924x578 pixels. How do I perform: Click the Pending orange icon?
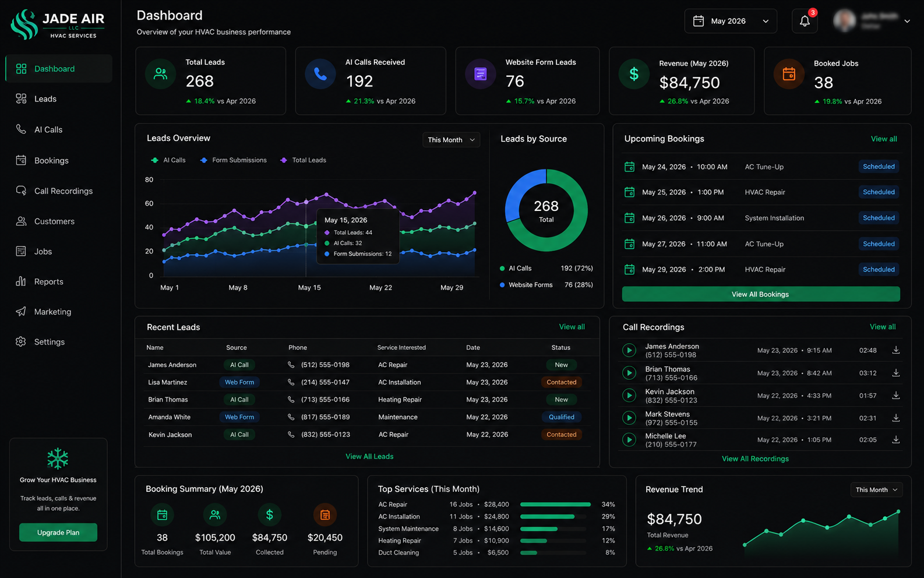coord(325,514)
